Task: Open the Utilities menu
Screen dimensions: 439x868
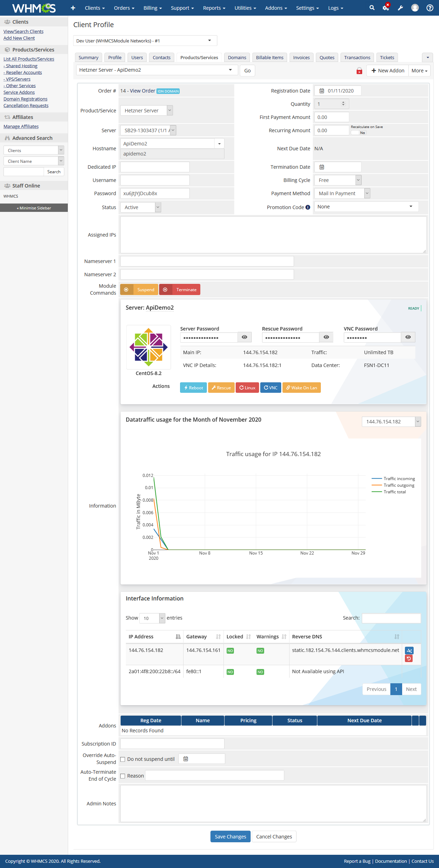Action: tap(245, 8)
